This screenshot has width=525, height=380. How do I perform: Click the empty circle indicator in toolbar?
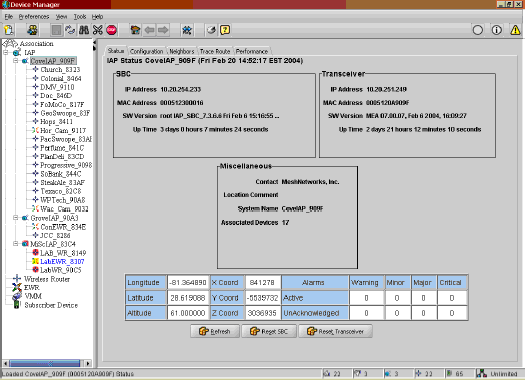pyautogui.click(x=477, y=30)
